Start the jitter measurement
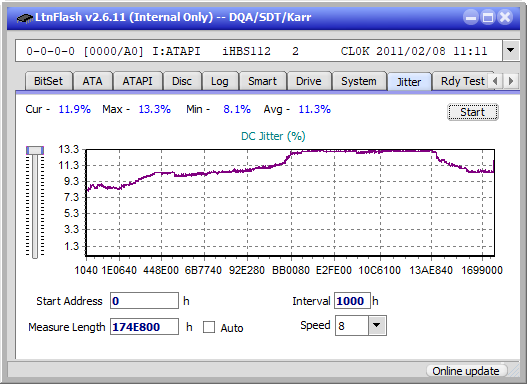This screenshot has height=384, width=527. [473, 112]
